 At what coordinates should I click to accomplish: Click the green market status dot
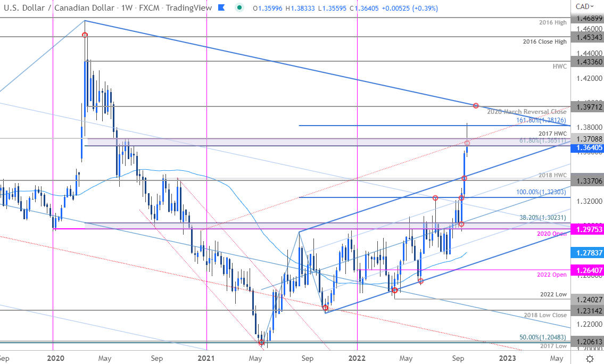[239, 7]
